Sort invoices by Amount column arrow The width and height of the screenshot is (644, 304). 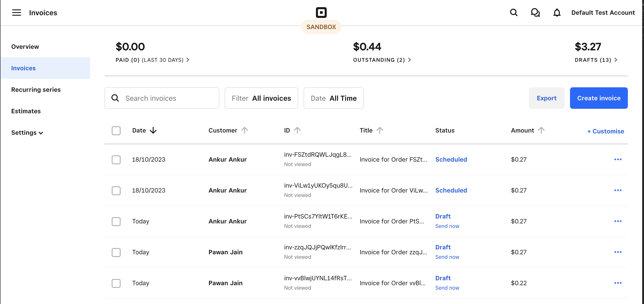click(x=541, y=130)
